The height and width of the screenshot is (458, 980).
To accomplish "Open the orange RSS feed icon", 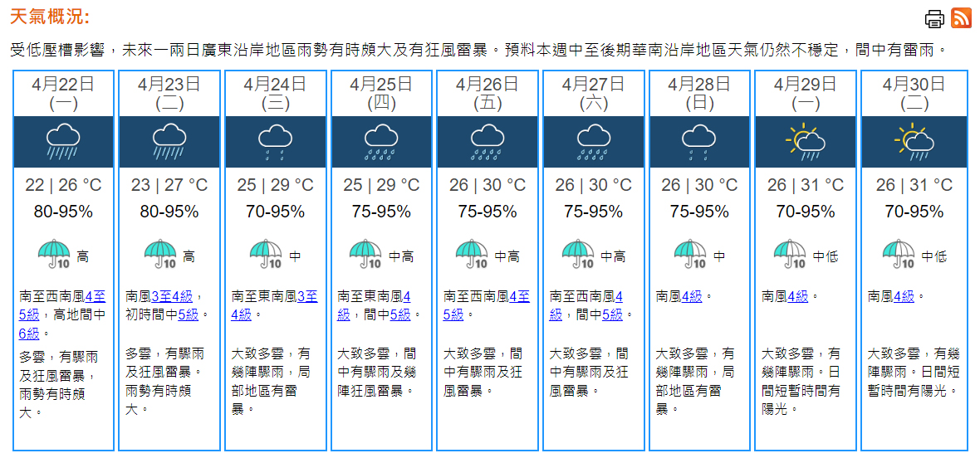I will pos(961,17).
